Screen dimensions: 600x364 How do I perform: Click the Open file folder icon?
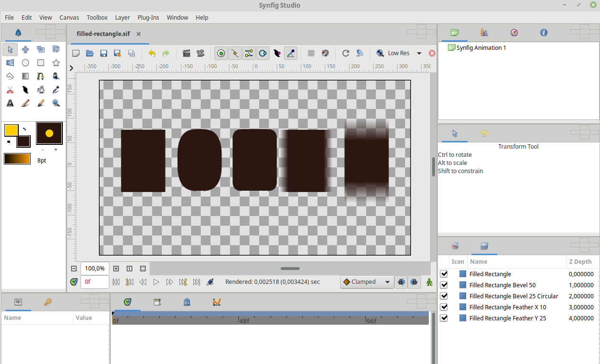click(90, 53)
